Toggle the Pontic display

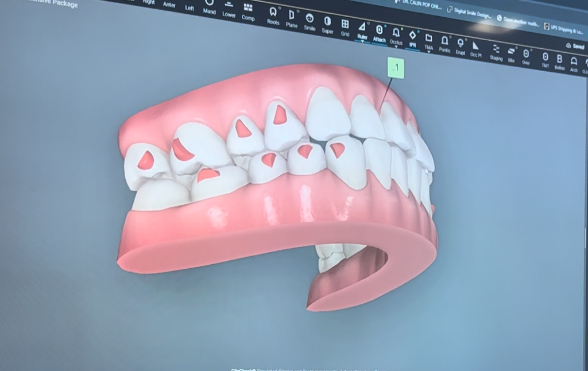[445, 45]
